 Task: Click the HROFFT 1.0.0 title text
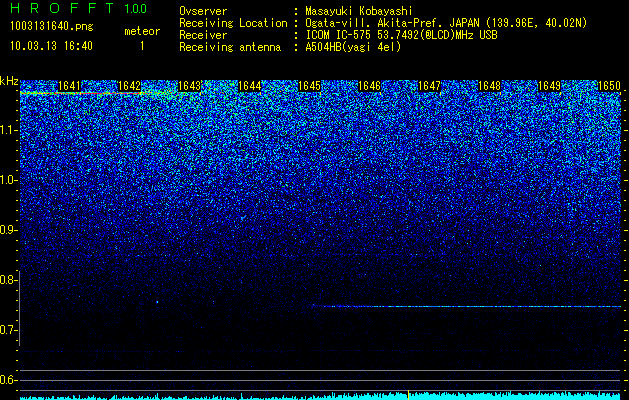click(79, 8)
